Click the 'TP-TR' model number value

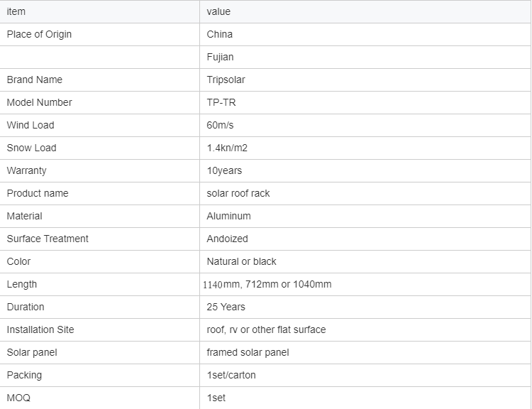[221, 102]
